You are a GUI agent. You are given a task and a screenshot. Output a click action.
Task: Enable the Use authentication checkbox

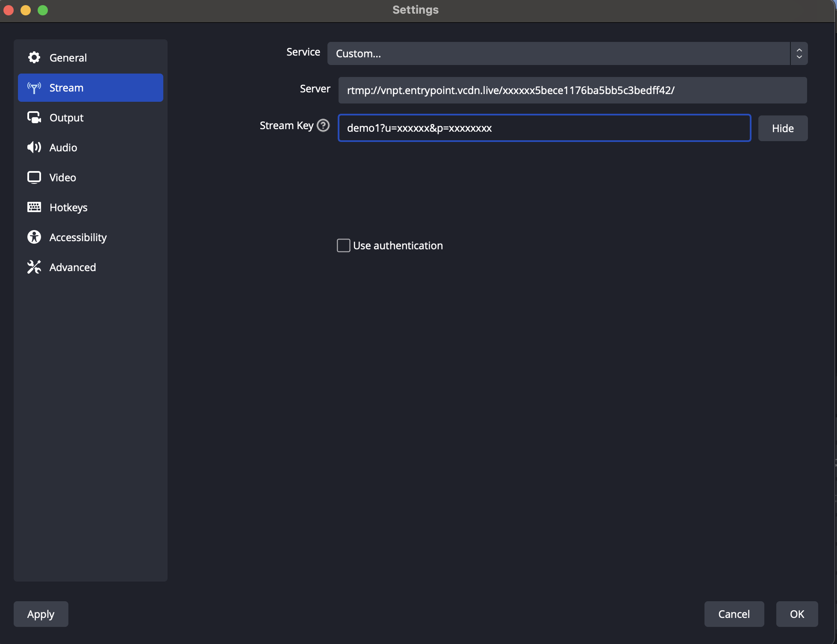[x=343, y=245]
